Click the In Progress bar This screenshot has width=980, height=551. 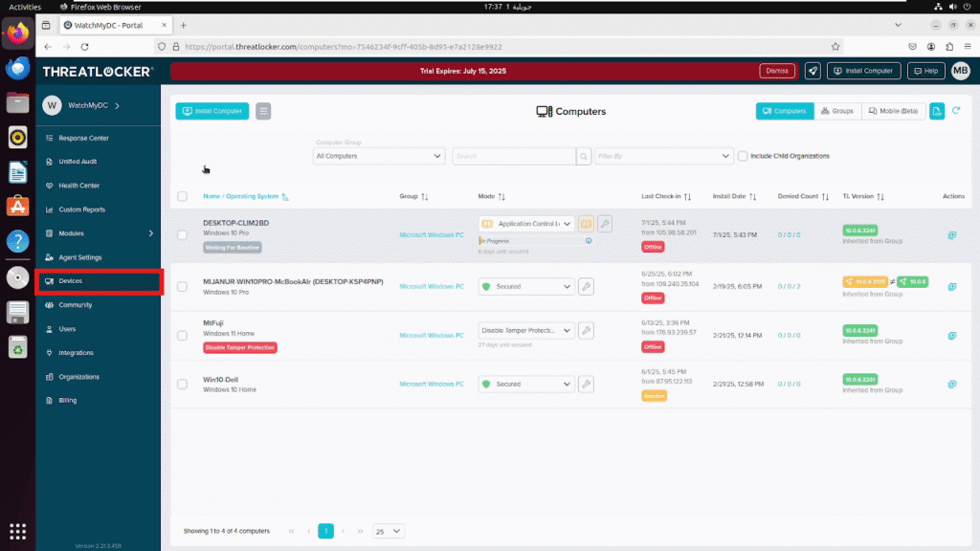[x=535, y=241]
